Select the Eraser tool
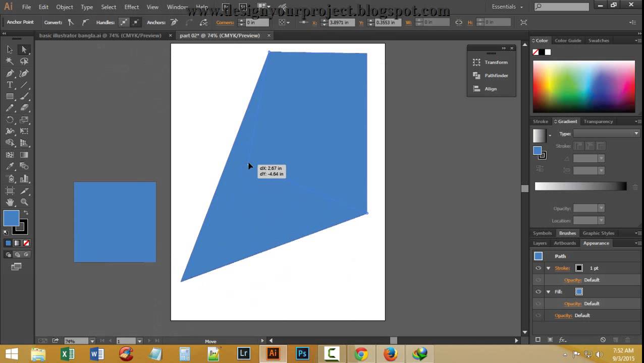 point(24,108)
